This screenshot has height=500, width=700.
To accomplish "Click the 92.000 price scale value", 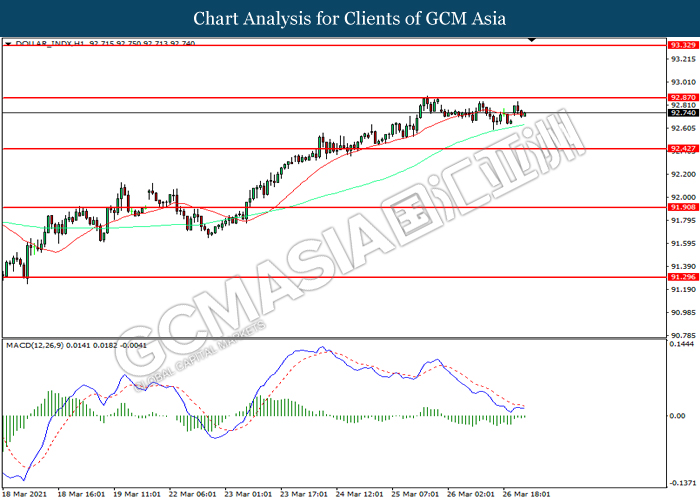I will point(683,197).
